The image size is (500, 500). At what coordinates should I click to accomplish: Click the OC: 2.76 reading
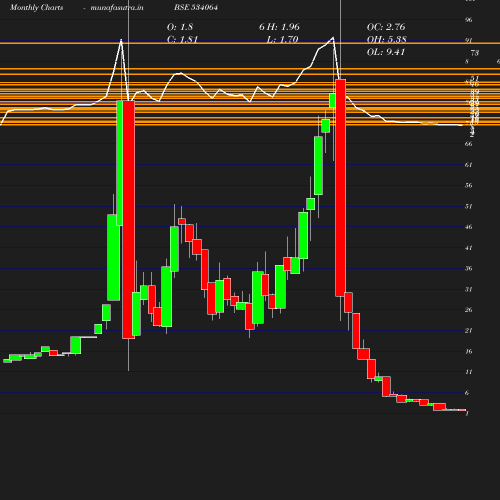pyautogui.click(x=386, y=27)
